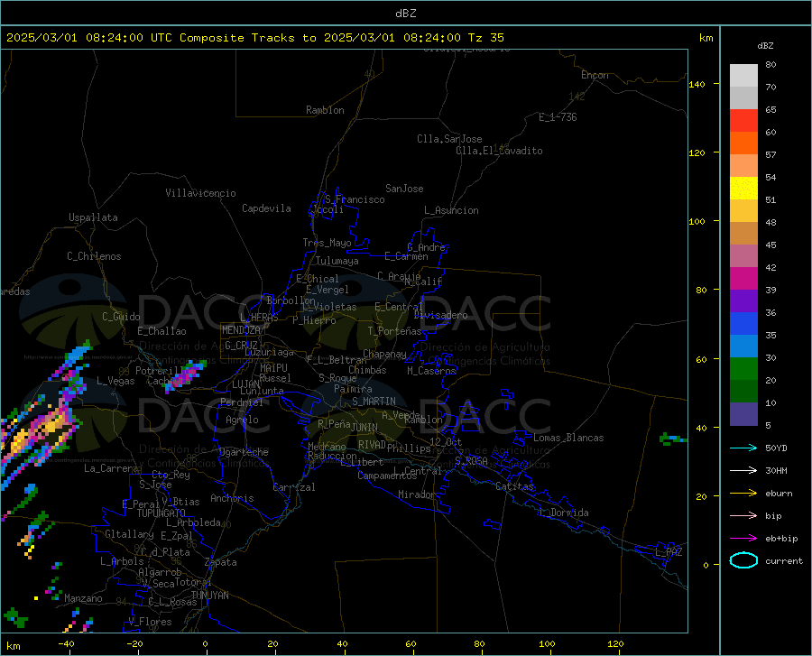
Task: Click the 'L_Vegas' map label
Action: 115,381
